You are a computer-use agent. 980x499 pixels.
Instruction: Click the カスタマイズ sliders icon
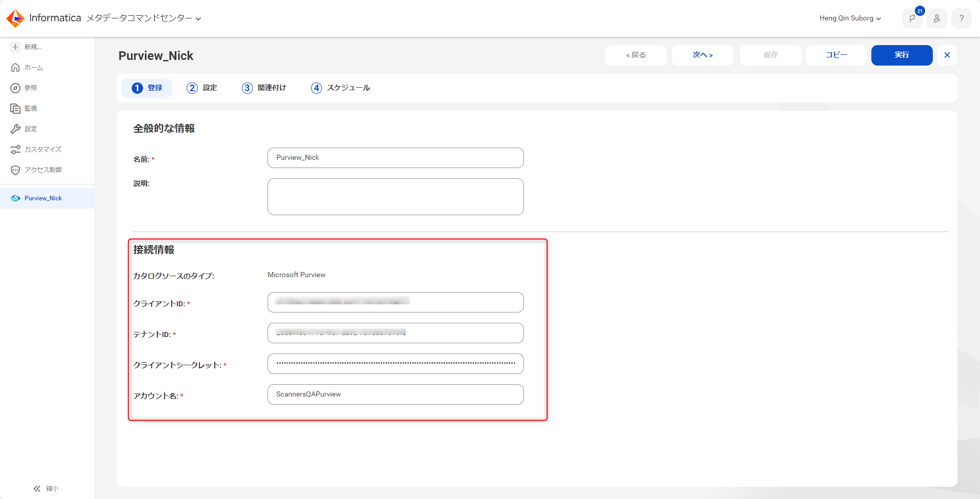(15, 150)
